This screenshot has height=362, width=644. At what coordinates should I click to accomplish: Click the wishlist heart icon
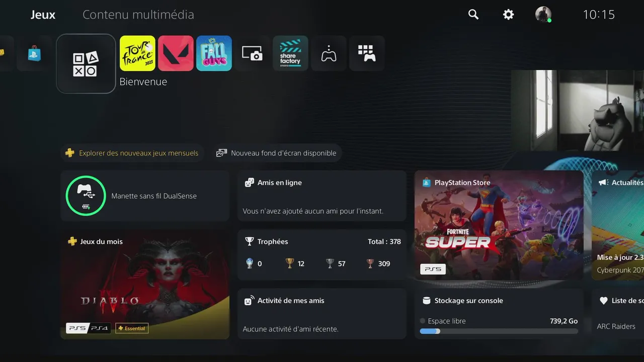click(603, 301)
